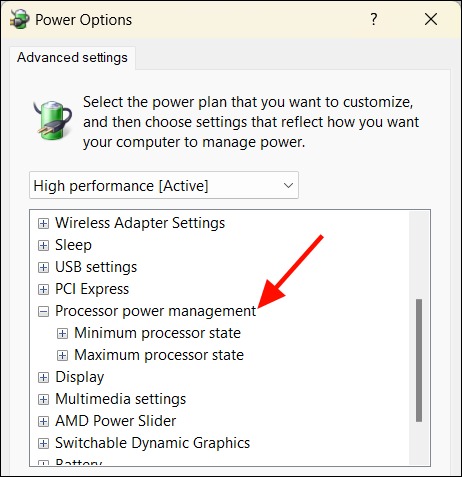Expand AMD Power Slider node
462x477 pixels.
tap(43, 421)
